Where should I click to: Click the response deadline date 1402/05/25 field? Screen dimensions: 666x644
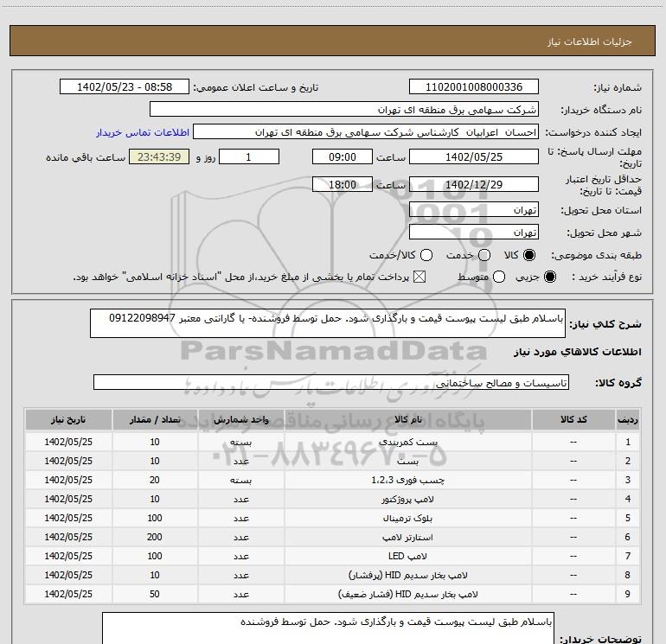(x=474, y=156)
